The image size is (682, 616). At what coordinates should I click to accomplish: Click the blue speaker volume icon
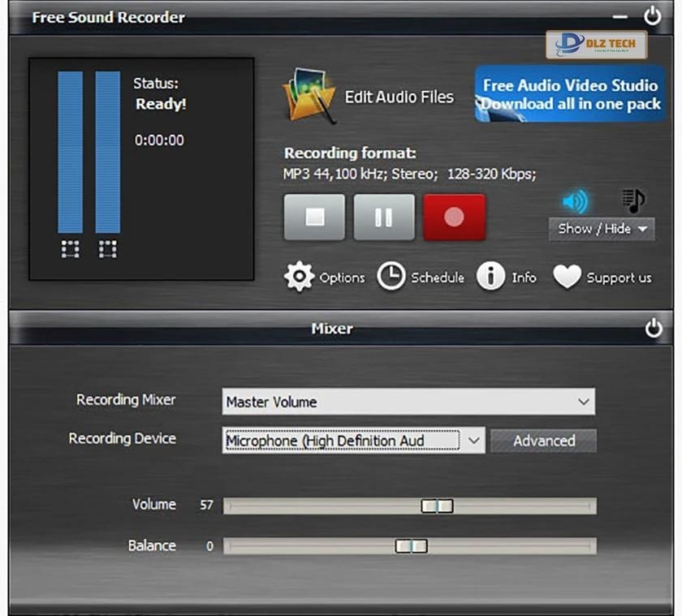click(x=576, y=200)
